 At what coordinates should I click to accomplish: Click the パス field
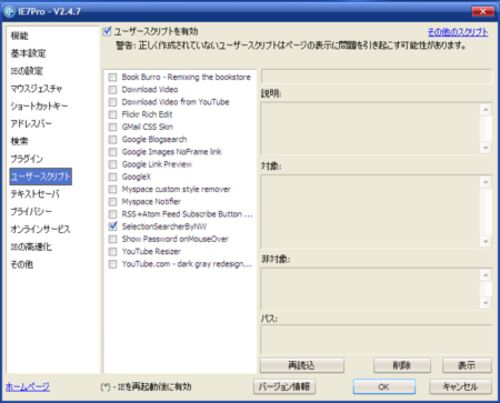point(376,339)
